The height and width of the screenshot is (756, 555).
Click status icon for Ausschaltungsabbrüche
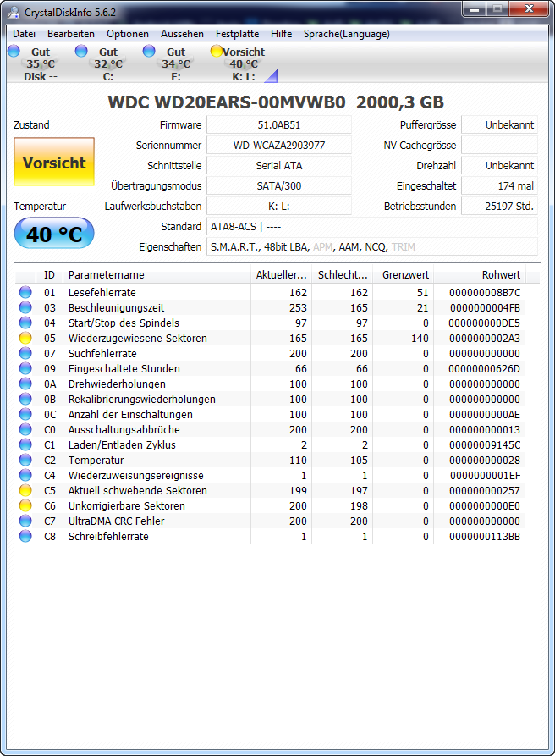pyautogui.click(x=25, y=429)
